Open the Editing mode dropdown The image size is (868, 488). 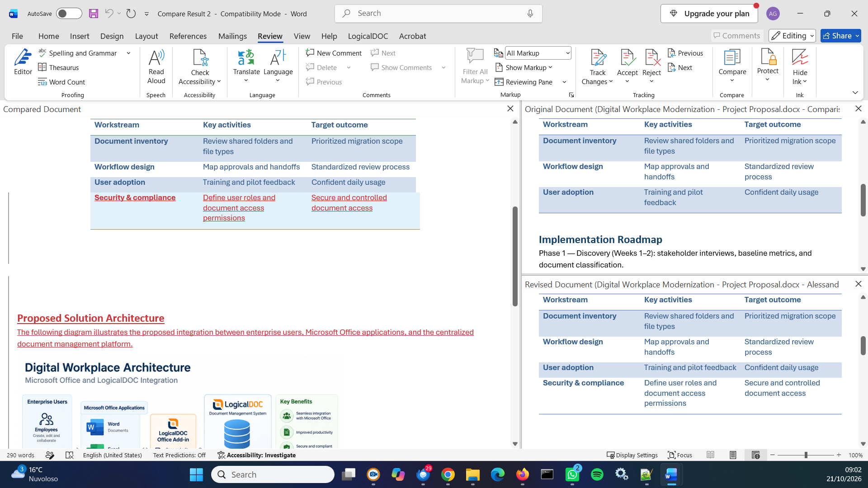[x=792, y=36]
